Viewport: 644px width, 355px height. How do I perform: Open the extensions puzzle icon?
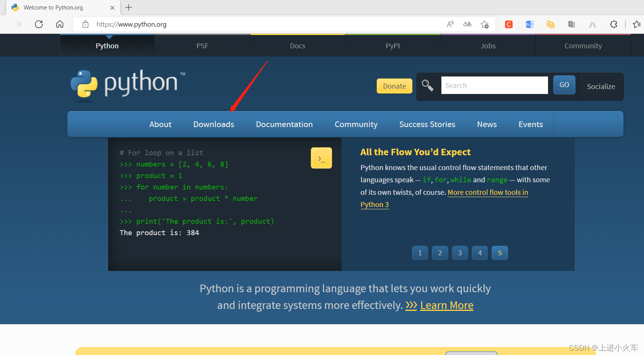coord(614,24)
